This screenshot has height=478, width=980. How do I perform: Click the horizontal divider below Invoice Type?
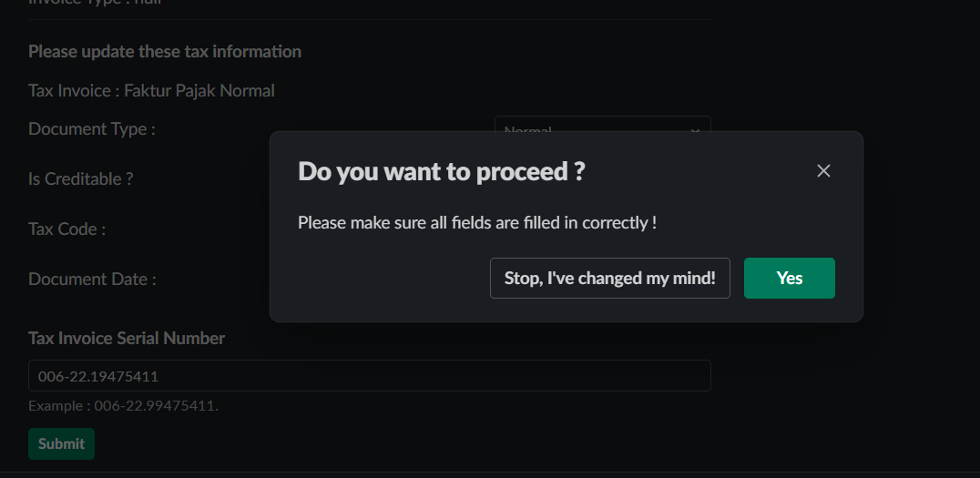pyautogui.click(x=369, y=20)
